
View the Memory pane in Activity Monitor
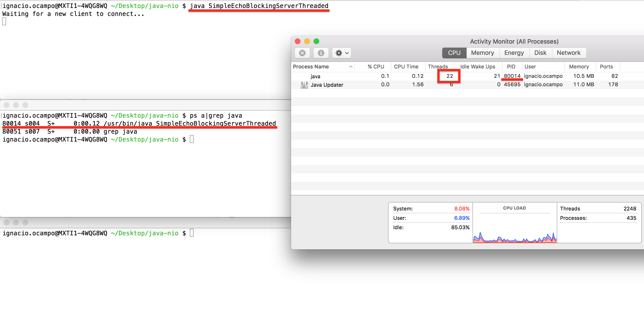(483, 53)
